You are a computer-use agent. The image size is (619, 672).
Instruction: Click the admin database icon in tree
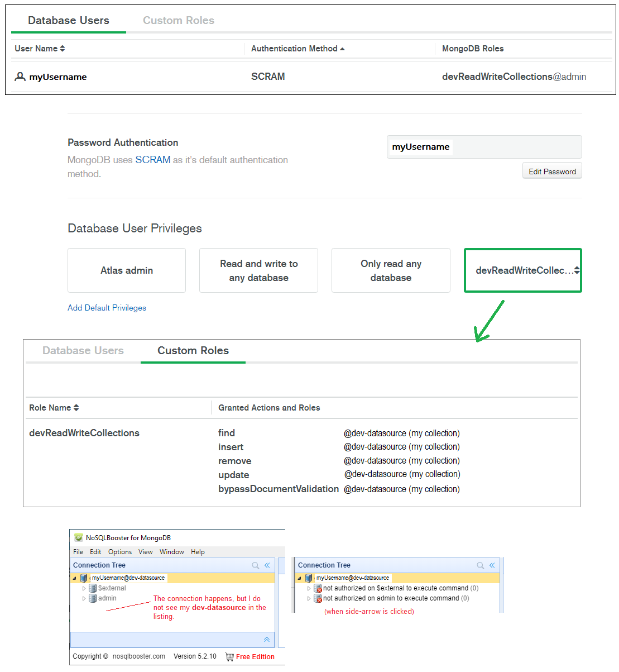pos(93,598)
